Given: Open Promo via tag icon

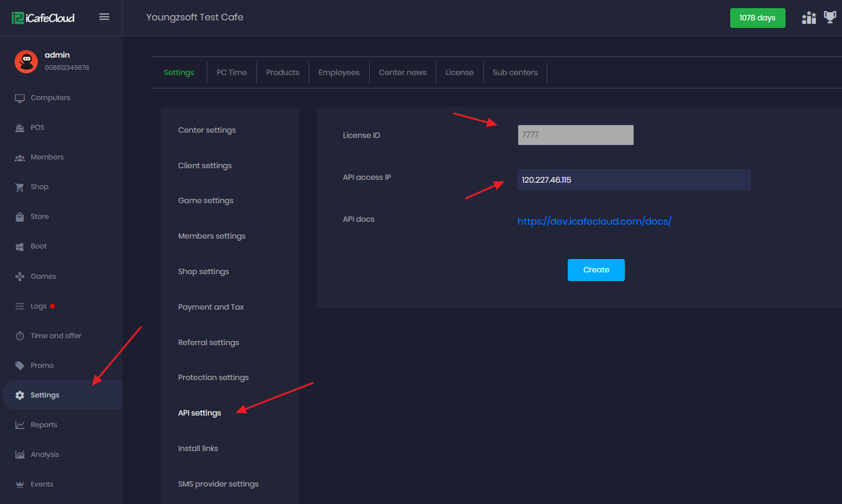Looking at the screenshot, I should [20, 365].
